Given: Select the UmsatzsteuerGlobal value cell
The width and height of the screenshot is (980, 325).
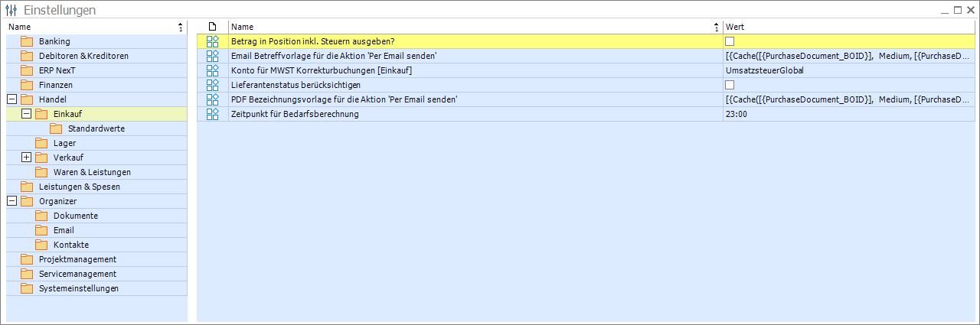Looking at the screenshot, I should (849, 70).
